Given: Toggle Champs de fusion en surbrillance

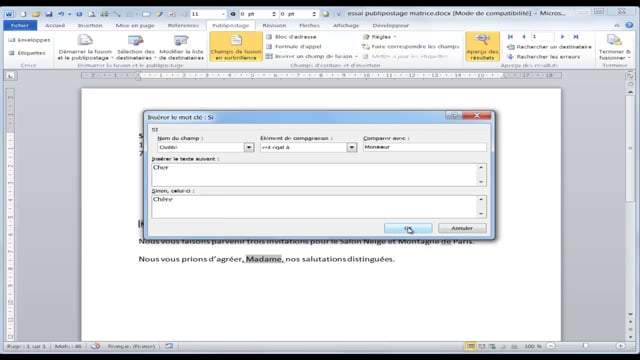Looking at the screenshot, I should tap(236, 47).
